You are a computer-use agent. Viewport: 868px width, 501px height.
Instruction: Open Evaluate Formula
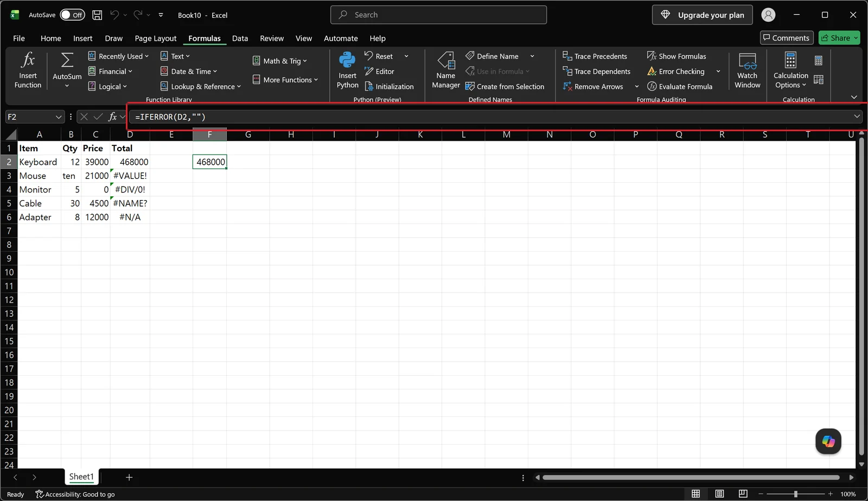pos(680,86)
